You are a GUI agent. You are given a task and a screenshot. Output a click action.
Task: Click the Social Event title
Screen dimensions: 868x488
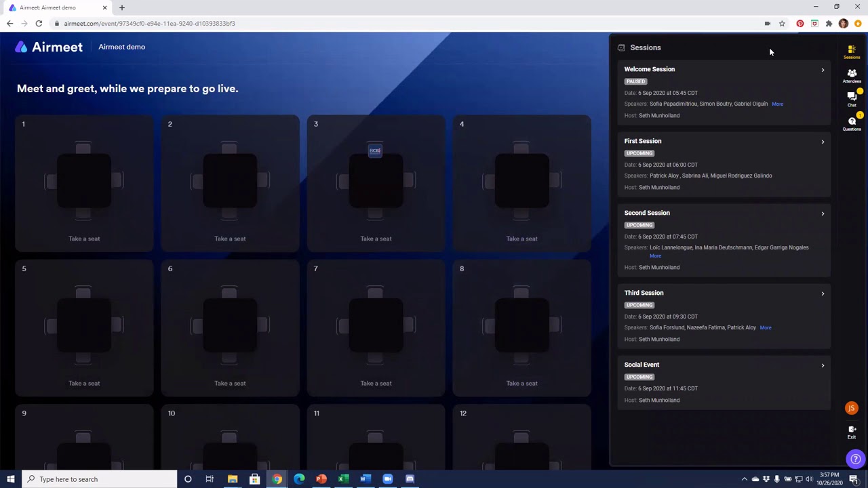(x=642, y=365)
